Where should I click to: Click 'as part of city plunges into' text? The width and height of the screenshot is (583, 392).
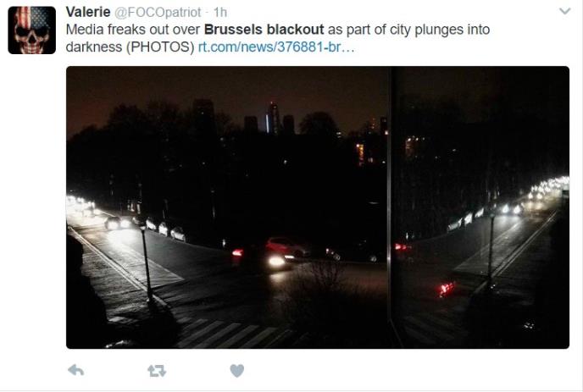(x=408, y=30)
